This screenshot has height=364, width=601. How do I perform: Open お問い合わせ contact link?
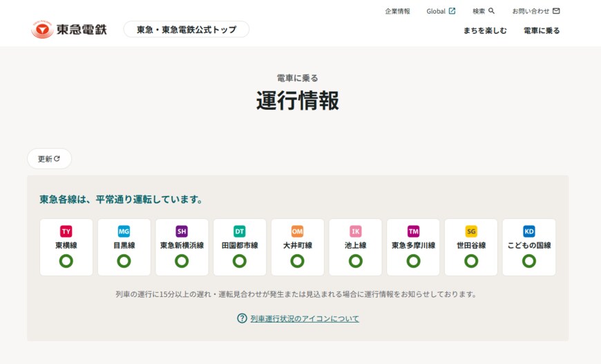[536, 11]
